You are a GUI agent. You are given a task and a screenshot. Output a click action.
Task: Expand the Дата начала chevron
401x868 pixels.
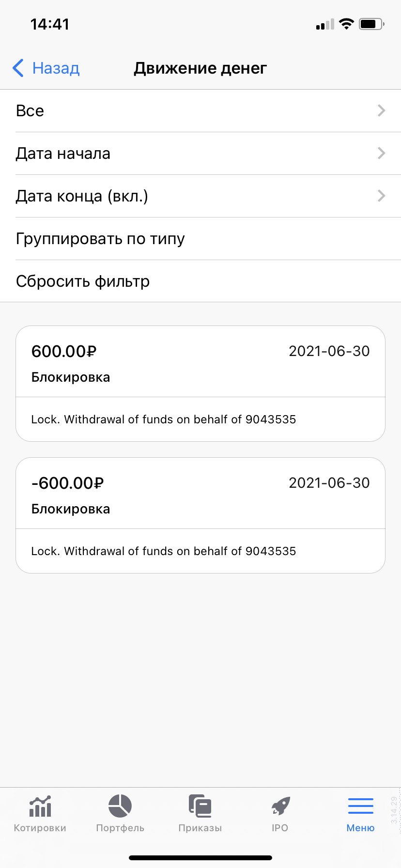(382, 154)
